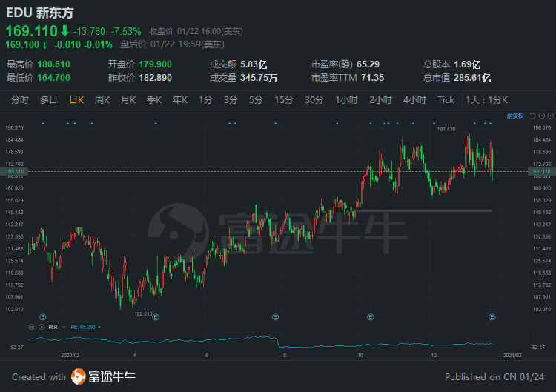Image resolution: width=556 pixels, height=392 pixels.
Task: Click the 市盈率TTM value 71.35
Action: (x=372, y=78)
